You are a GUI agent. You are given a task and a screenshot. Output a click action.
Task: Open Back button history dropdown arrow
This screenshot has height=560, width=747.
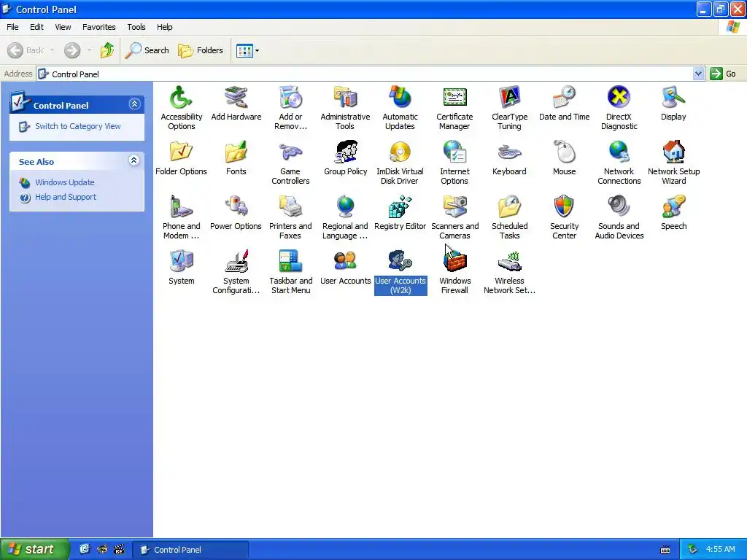(x=52, y=50)
